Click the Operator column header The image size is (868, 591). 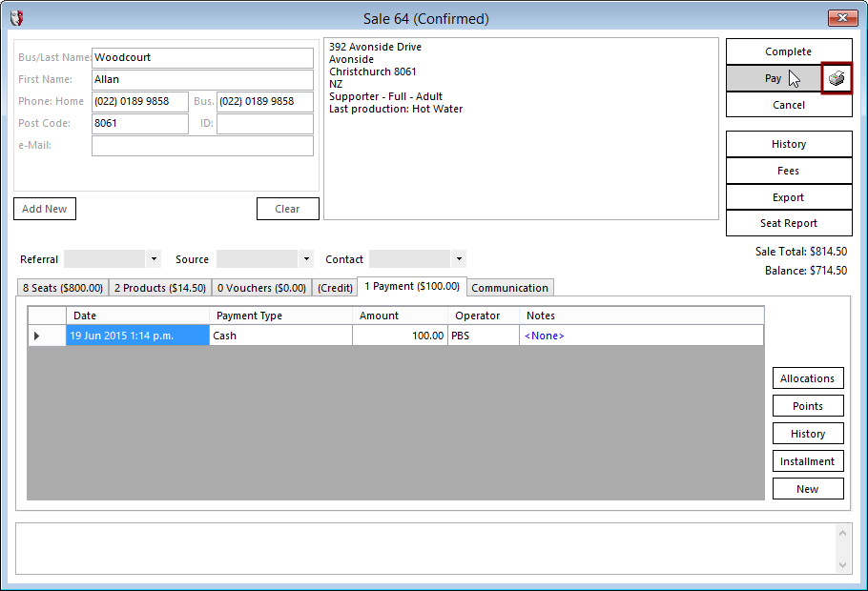pos(484,316)
